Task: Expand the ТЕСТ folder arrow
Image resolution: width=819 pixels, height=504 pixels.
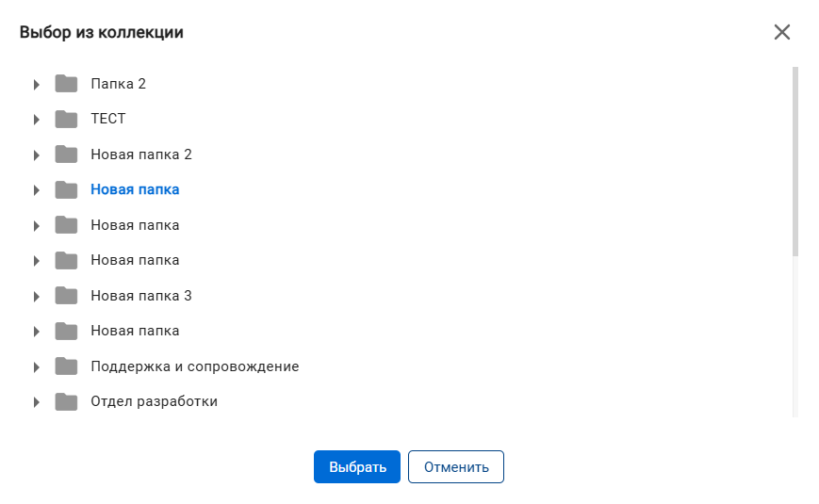Action: 36,120
